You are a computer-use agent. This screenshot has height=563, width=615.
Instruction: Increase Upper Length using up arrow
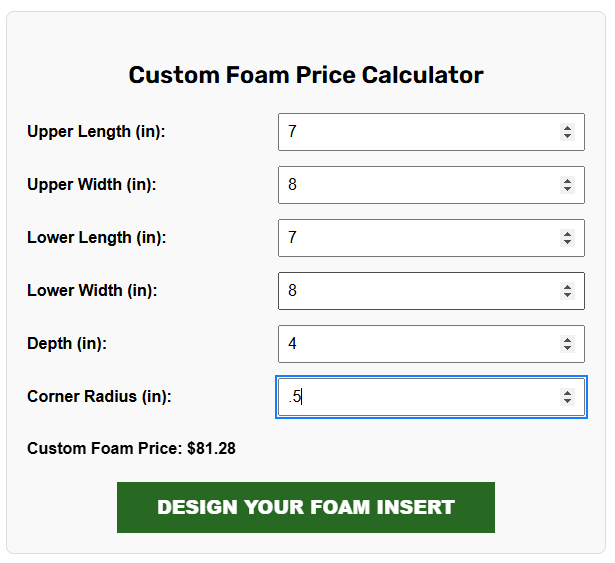click(x=567, y=128)
